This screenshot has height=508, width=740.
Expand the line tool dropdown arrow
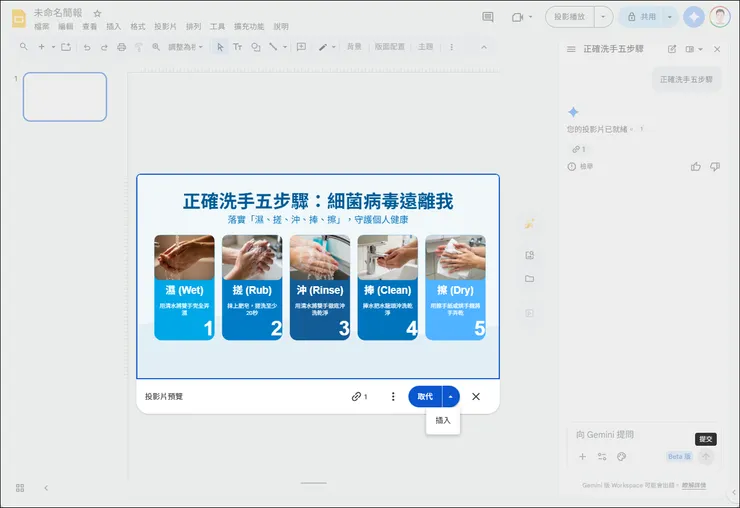click(x=285, y=47)
